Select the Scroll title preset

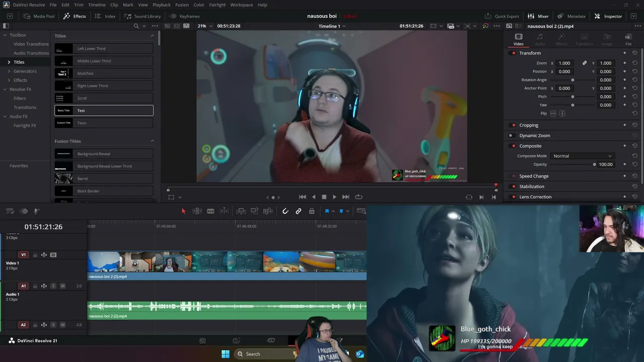point(104,98)
